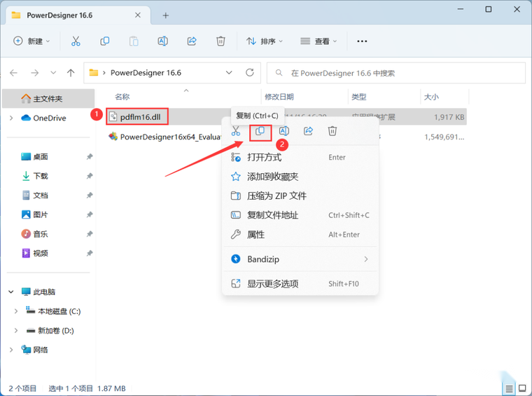Open the 排序 (Sort) dropdown
Viewport: 532px width, 396px height.
pos(265,41)
